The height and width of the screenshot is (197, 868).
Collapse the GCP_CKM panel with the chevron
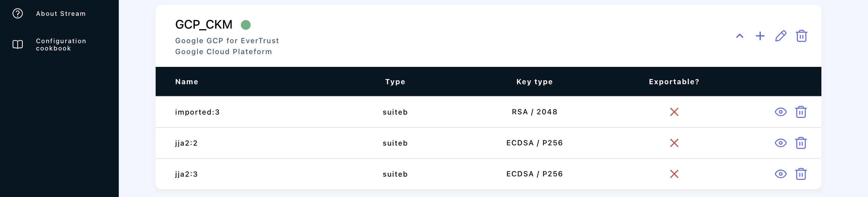(x=740, y=36)
